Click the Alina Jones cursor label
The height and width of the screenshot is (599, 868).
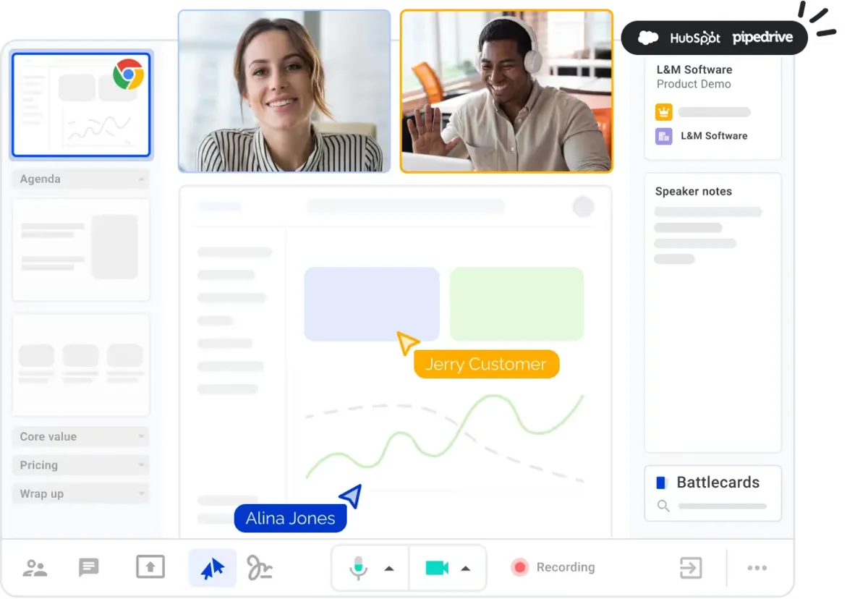tap(290, 518)
